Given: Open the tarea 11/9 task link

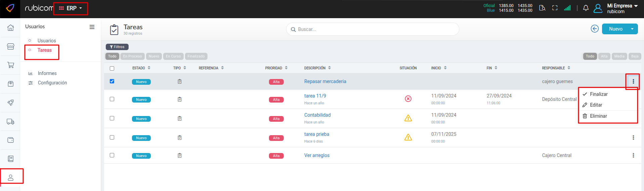Looking at the screenshot, I should click(315, 96).
